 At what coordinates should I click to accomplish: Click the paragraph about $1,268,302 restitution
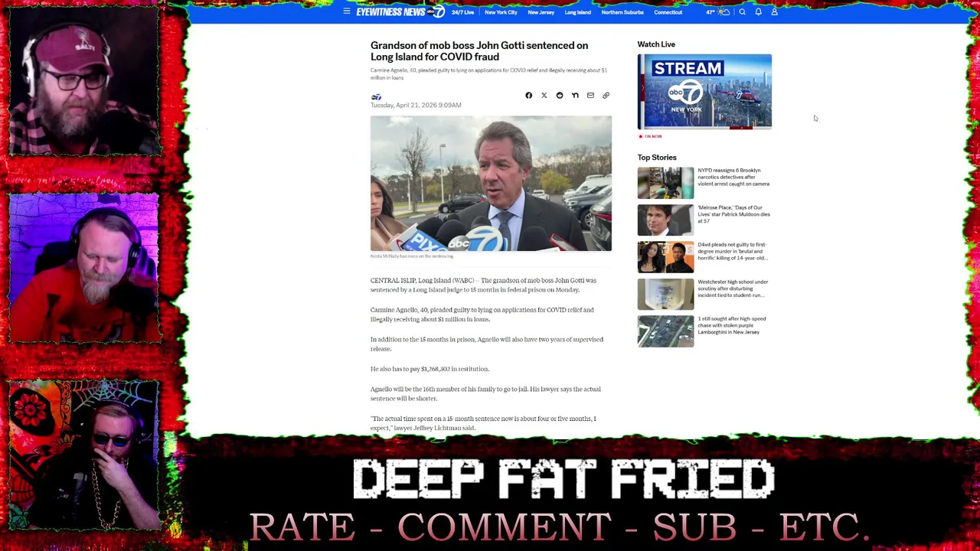pos(430,369)
